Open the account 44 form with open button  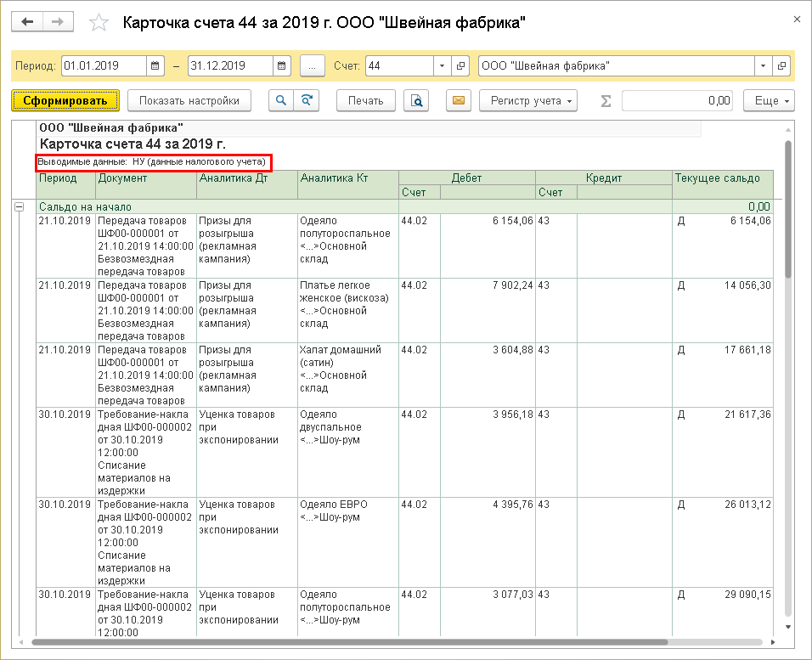click(x=461, y=65)
